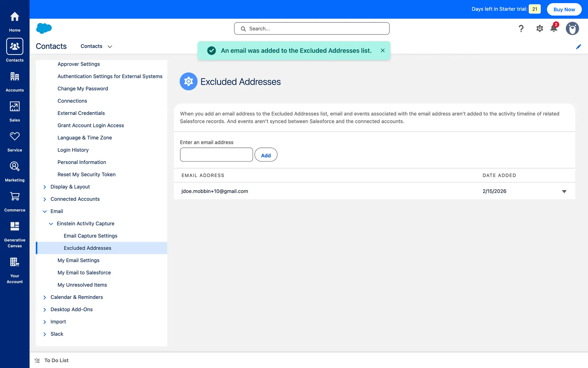Select Email Capture Settings menu item
This screenshot has width=588, height=368.
pos(90,236)
